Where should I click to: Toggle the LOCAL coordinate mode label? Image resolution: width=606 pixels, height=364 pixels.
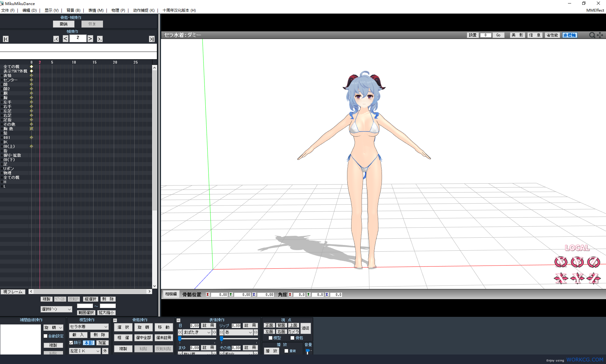[x=577, y=248]
